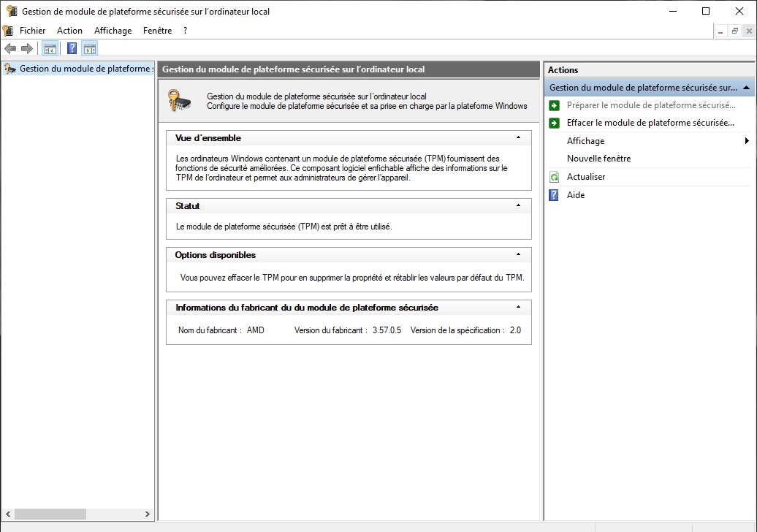Select the TPM management node in tree

click(x=80, y=69)
